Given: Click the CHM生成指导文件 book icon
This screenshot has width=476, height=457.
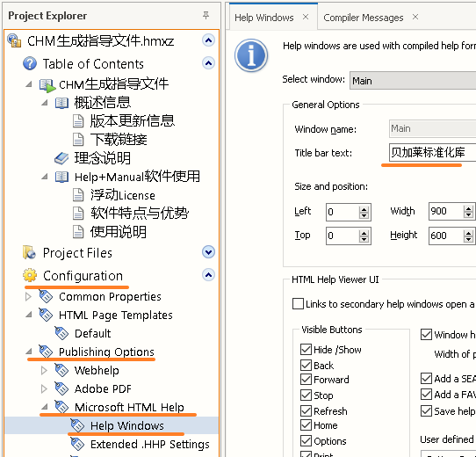Looking at the screenshot, I should click(x=47, y=85).
